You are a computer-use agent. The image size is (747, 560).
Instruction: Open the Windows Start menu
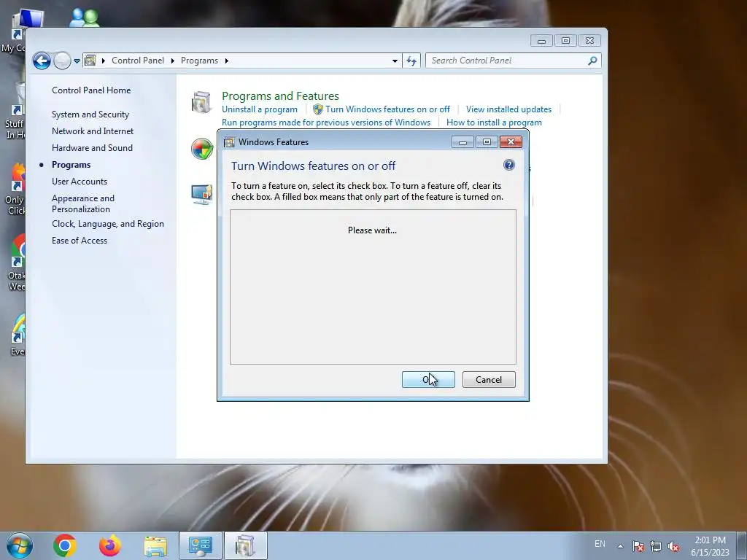click(20, 545)
